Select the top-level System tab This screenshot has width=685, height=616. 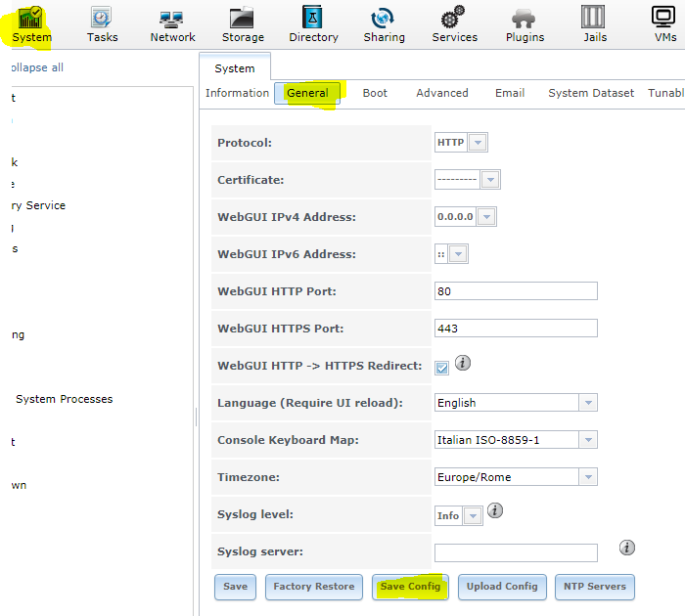235,68
